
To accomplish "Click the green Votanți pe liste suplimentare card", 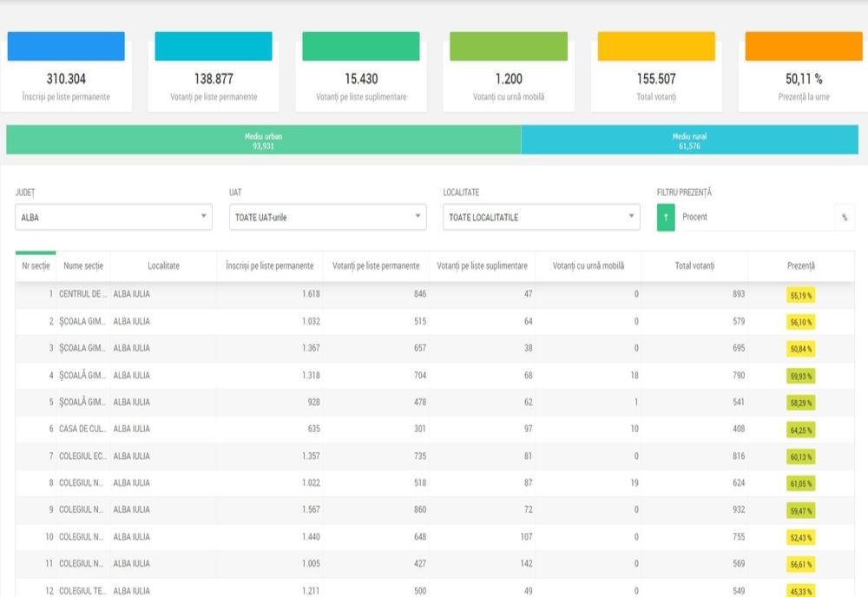I will coord(361,72).
